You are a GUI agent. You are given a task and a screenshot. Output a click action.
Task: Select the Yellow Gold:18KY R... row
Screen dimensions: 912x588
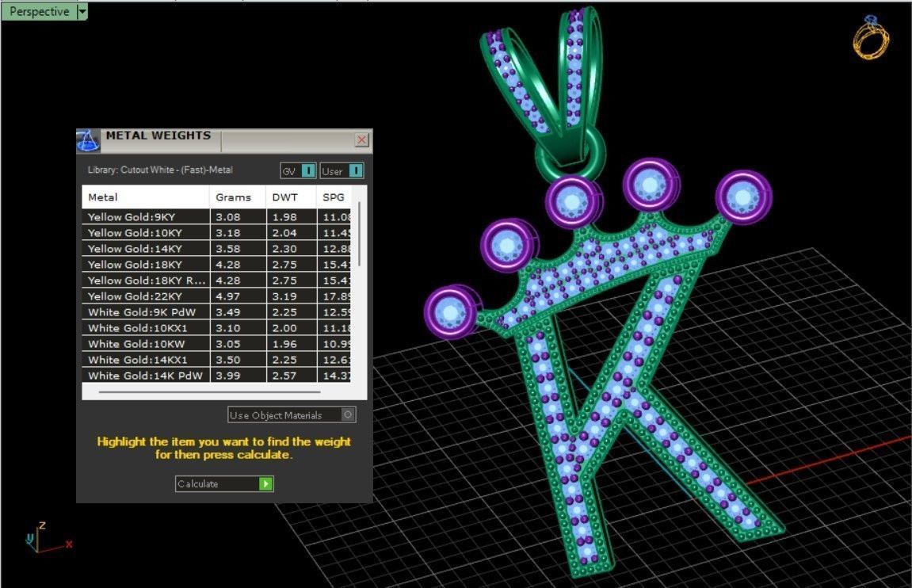[x=216, y=281]
